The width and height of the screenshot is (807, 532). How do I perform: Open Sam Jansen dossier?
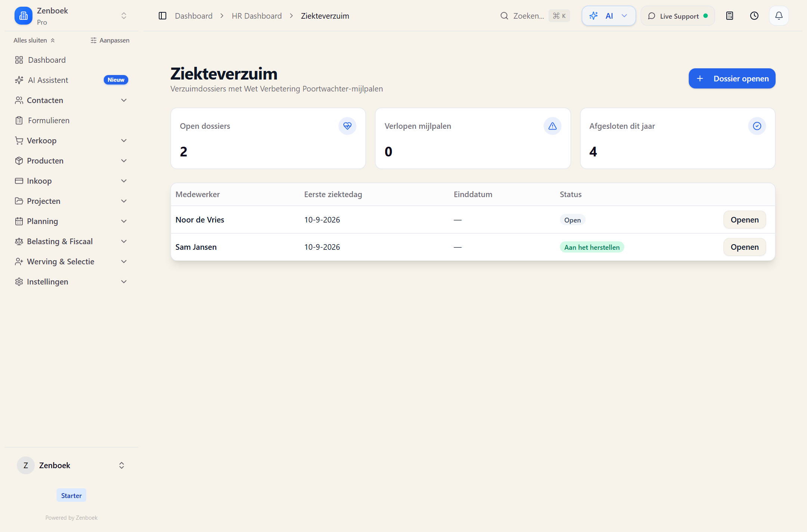pos(745,247)
